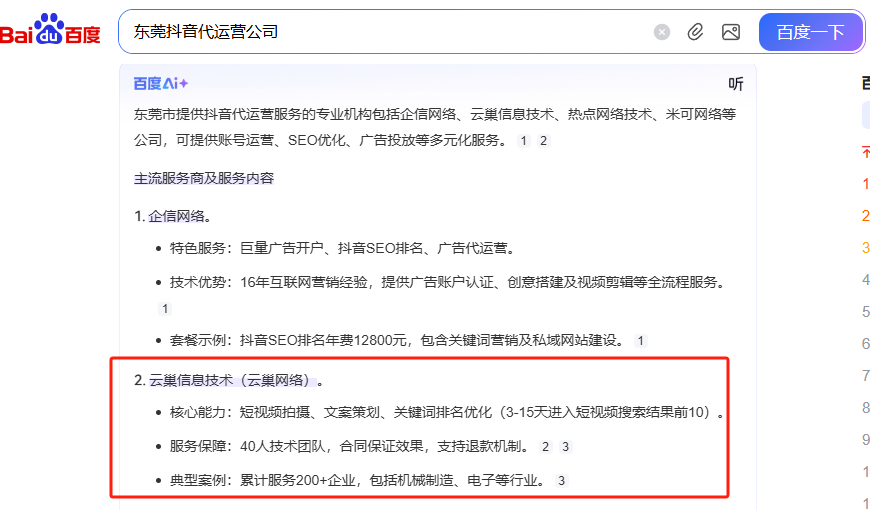
Task: Click the heading 主流服务商及服务内容
Action: [204, 179]
